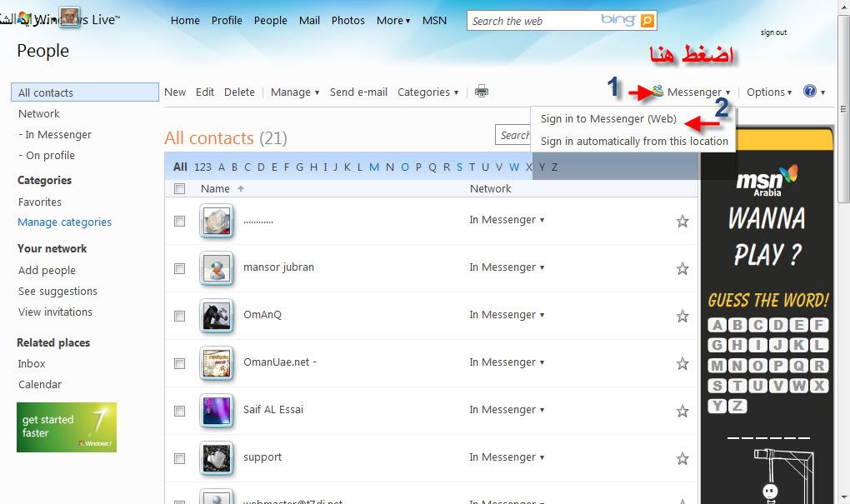This screenshot has height=504, width=850.
Task: Check the box for Saif AL Essai
Action: coord(179,412)
